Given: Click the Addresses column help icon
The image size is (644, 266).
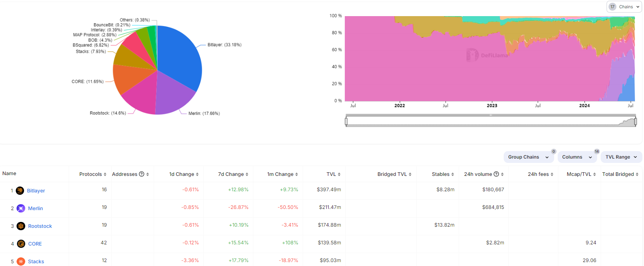Looking at the screenshot, I should tap(141, 174).
